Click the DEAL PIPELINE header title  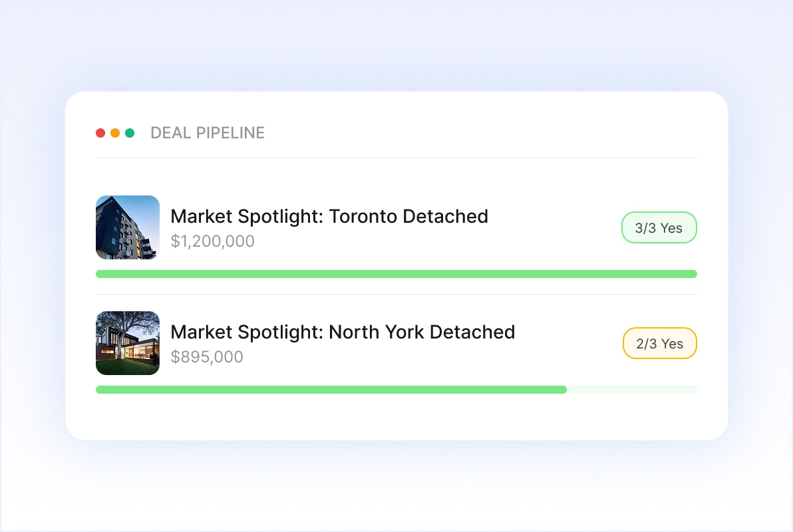(x=208, y=133)
